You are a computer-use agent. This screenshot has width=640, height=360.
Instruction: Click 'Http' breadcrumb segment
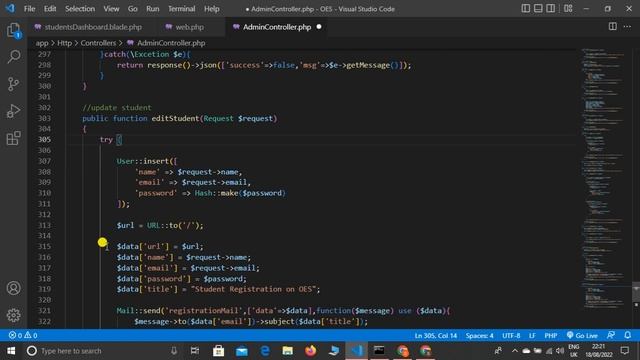click(x=64, y=43)
